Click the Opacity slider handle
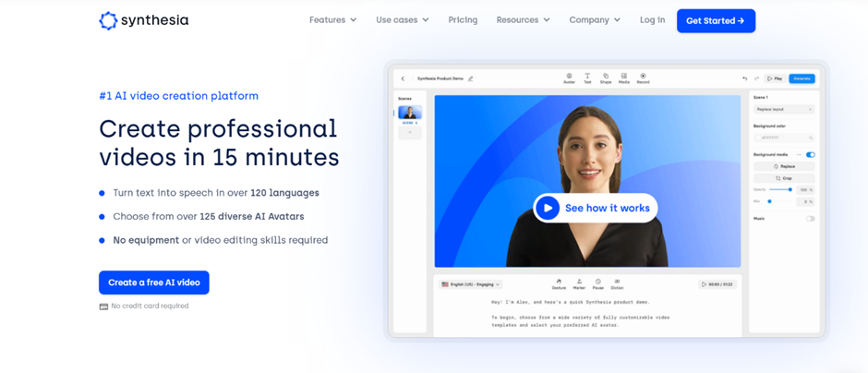The width and height of the screenshot is (868, 373). pos(790,190)
